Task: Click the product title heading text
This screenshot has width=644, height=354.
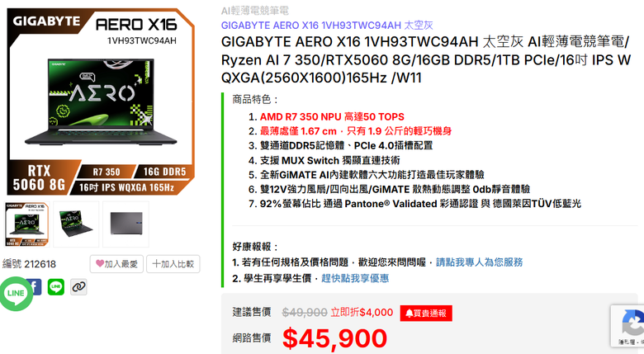Action: point(425,59)
